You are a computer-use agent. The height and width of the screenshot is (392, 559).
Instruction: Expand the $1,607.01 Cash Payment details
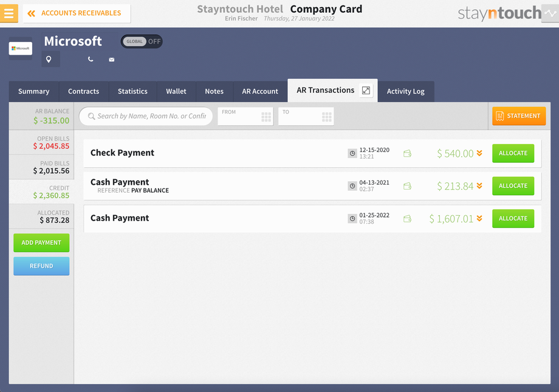click(479, 218)
